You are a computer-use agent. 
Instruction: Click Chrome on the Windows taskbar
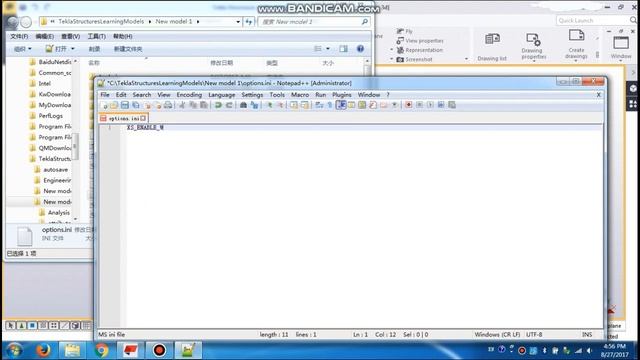pos(101,350)
